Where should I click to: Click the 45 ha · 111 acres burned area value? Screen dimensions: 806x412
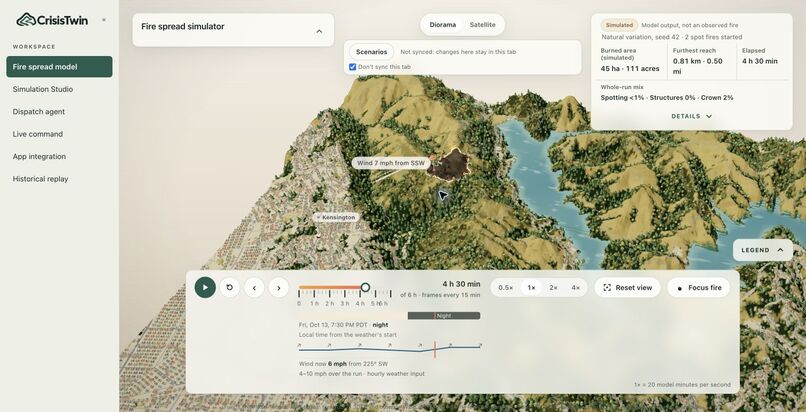pyautogui.click(x=629, y=68)
